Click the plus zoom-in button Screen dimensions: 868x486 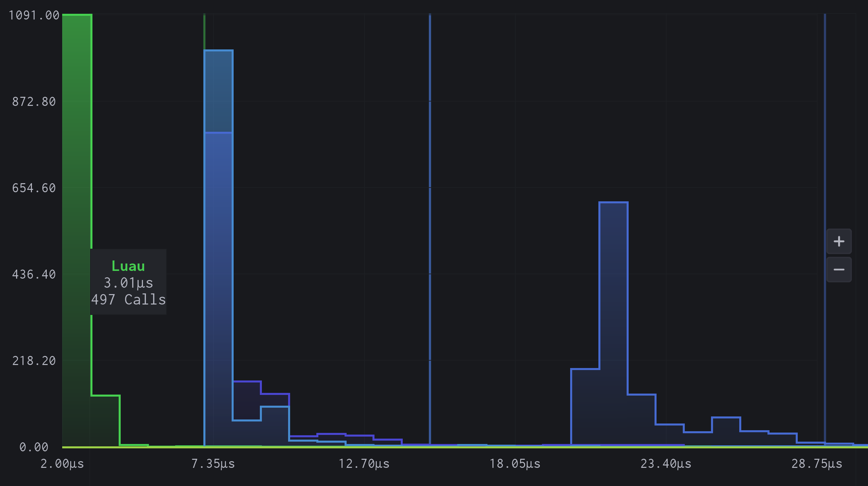[x=839, y=241]
